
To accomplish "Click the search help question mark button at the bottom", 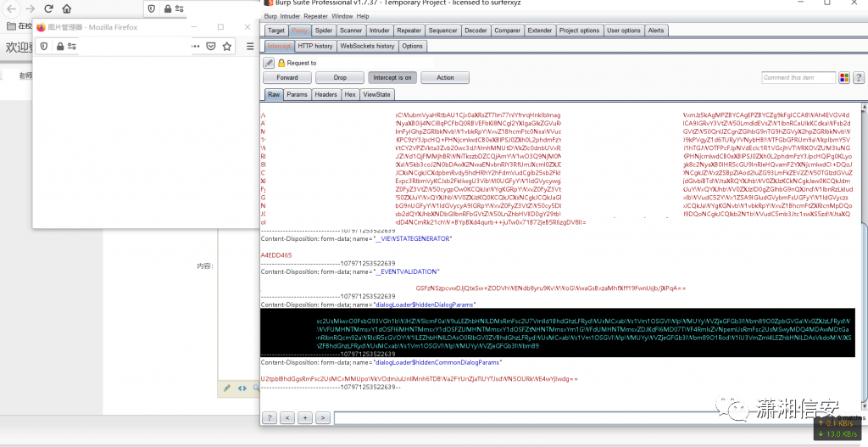I will [x=269, y=417].
